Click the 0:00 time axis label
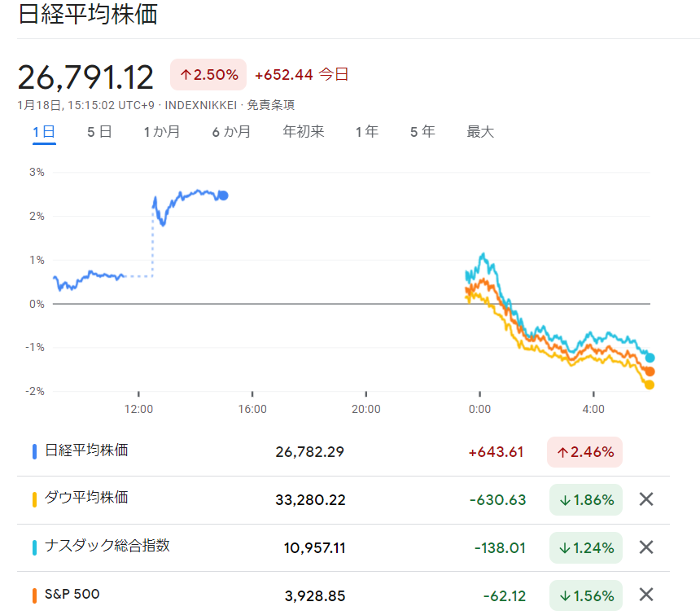 [x=480, y=409]
